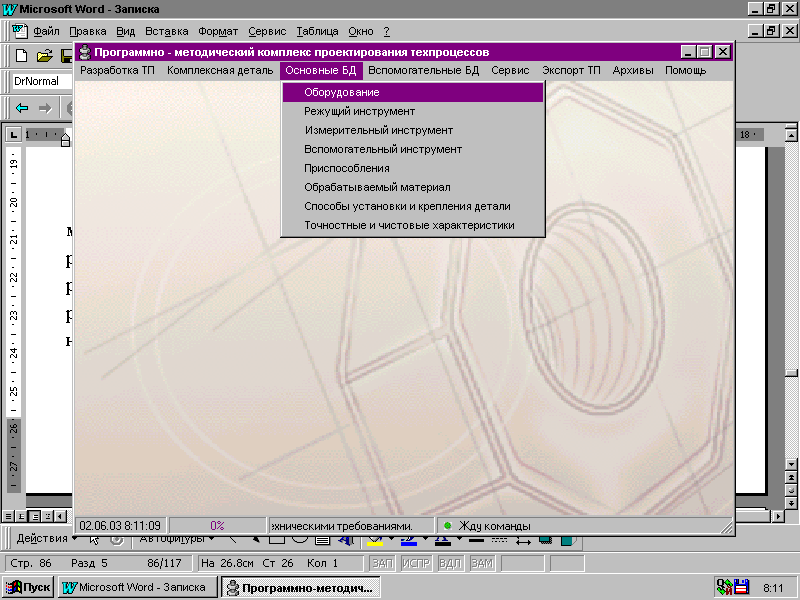Click the nut-and-bolt icon in the purple title bar

point(85,52)
